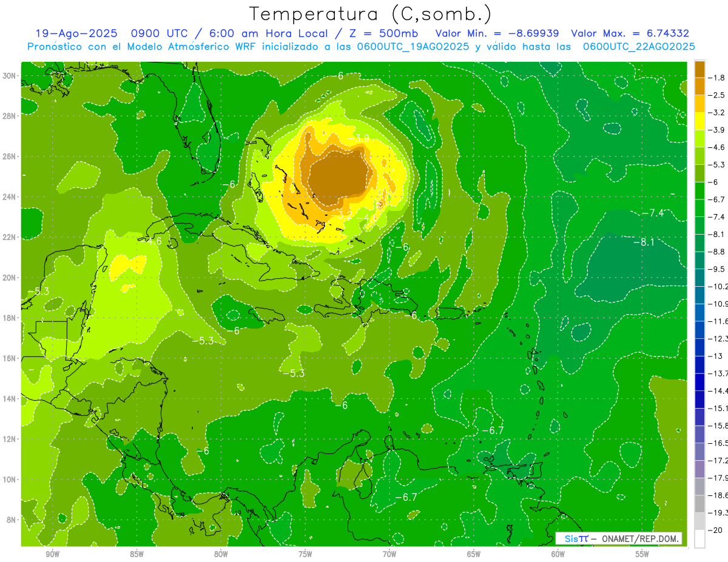Pick the legend swatch between -13.7 and -14.4
The image size is (728, 562).
699,382
